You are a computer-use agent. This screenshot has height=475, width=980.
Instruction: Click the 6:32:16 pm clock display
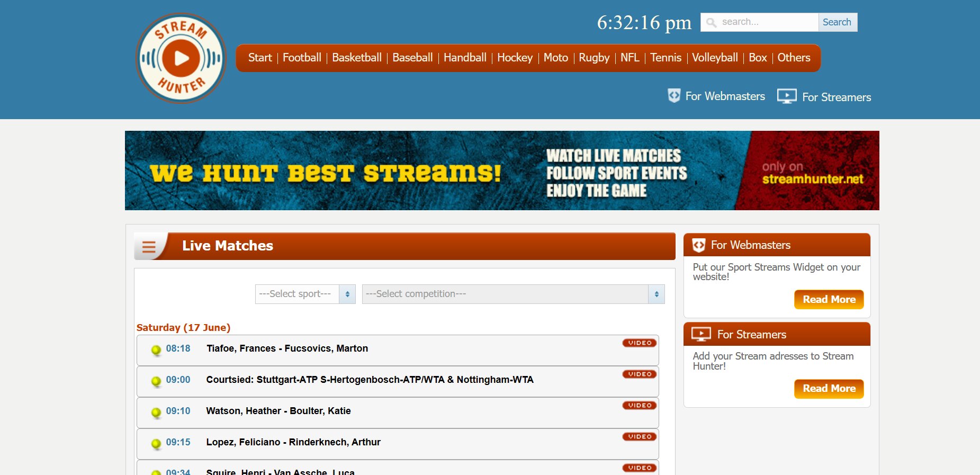pyautogui.click(x=644, y=22)
